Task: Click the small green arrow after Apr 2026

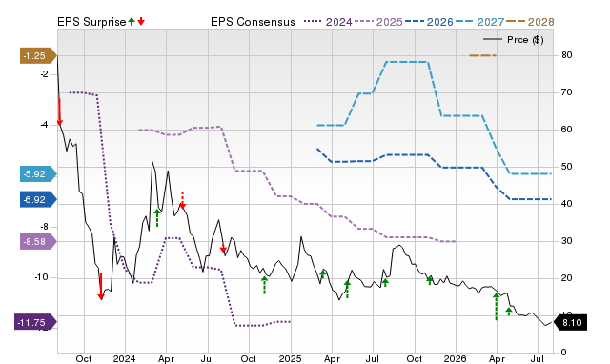Action: pyautogui.click(x=509, y=311)
